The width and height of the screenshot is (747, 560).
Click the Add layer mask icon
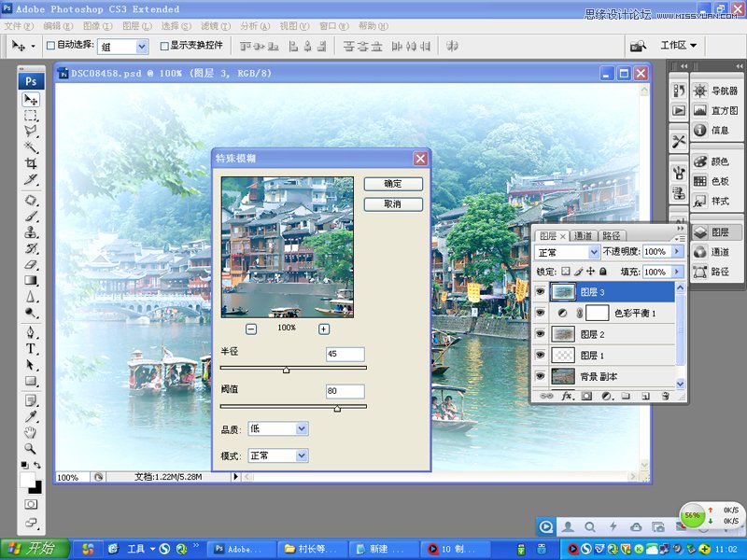(586, 396)
